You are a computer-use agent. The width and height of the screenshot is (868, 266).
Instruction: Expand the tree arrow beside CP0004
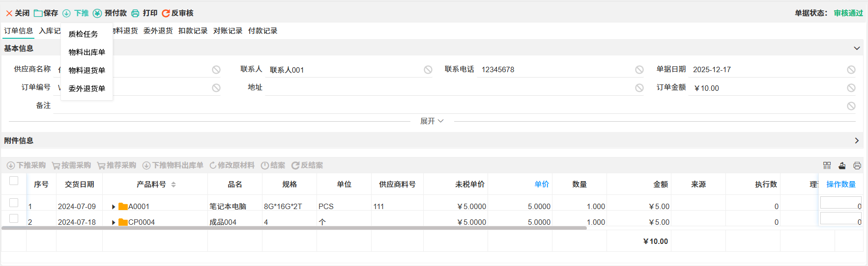114,222
